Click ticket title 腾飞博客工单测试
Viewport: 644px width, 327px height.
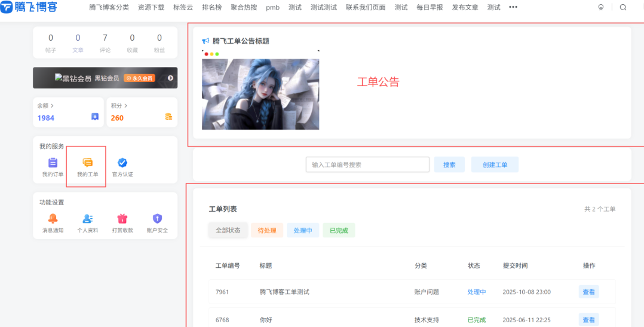click(x=284, y=292)
